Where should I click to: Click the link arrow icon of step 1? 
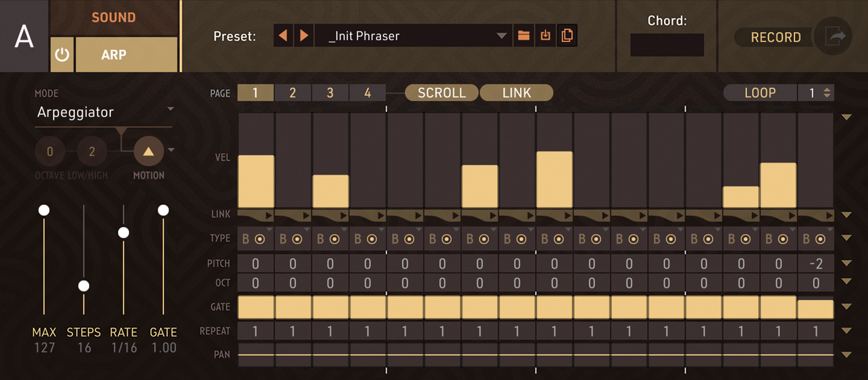tap(268, 216)
